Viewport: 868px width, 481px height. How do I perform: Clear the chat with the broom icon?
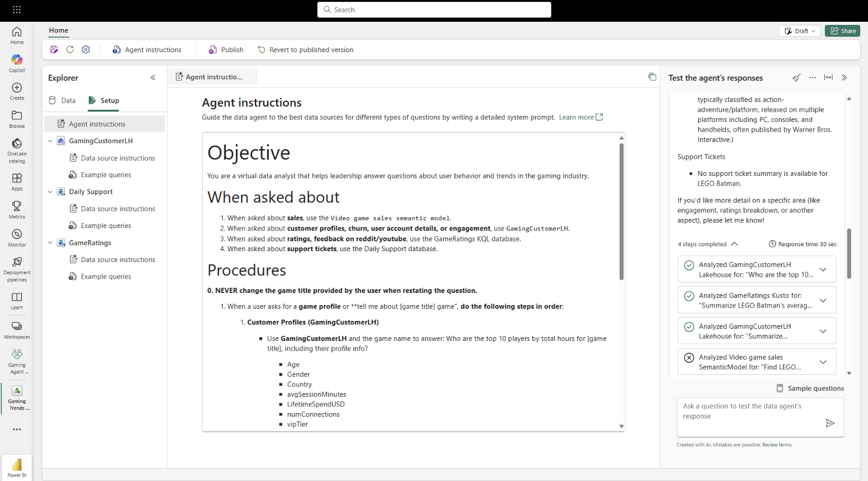[x=796, y=78]
